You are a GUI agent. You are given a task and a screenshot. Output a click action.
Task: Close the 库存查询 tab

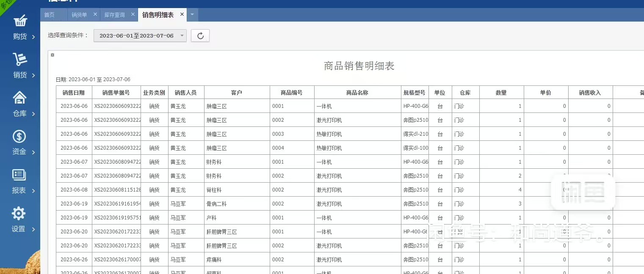(133, 14)
